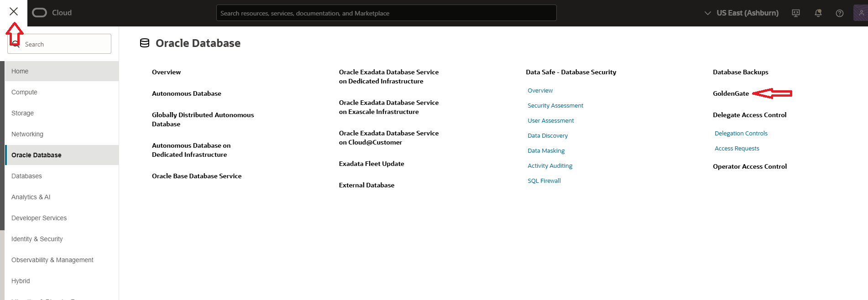
Task: Open the notifications bell icon
Action: pyautogui.click(x=818, y=13)
